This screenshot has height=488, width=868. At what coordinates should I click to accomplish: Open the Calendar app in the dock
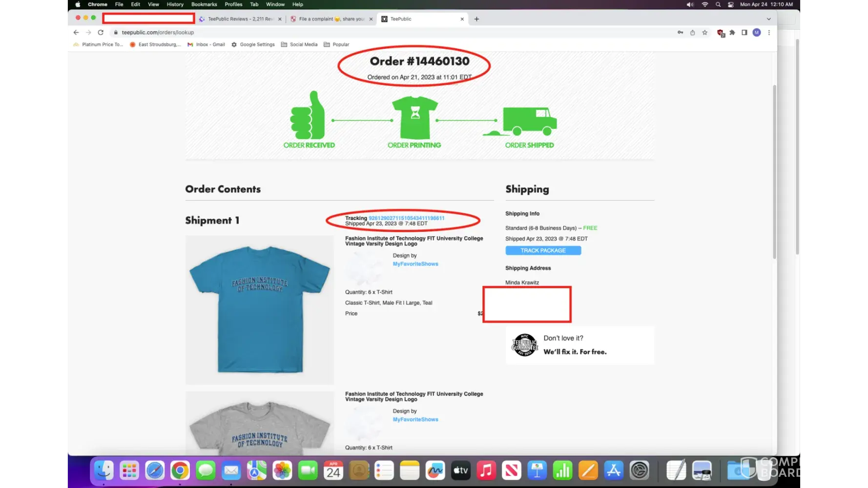click(333, 471)
